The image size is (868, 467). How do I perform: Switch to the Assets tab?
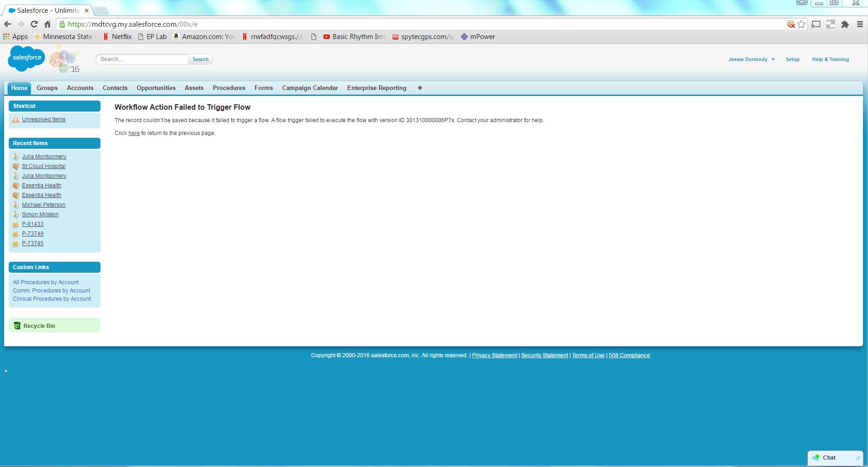click(x=194, y=88)
